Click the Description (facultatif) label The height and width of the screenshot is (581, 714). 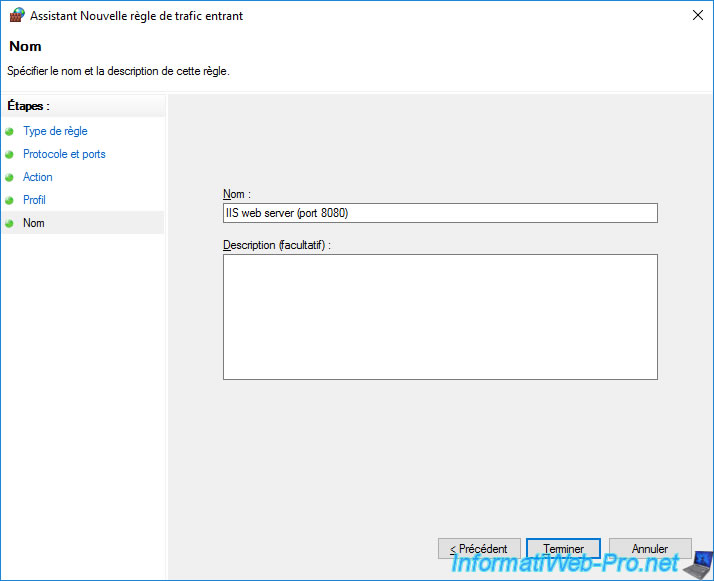pyautogui.click(x=276, y=245)
